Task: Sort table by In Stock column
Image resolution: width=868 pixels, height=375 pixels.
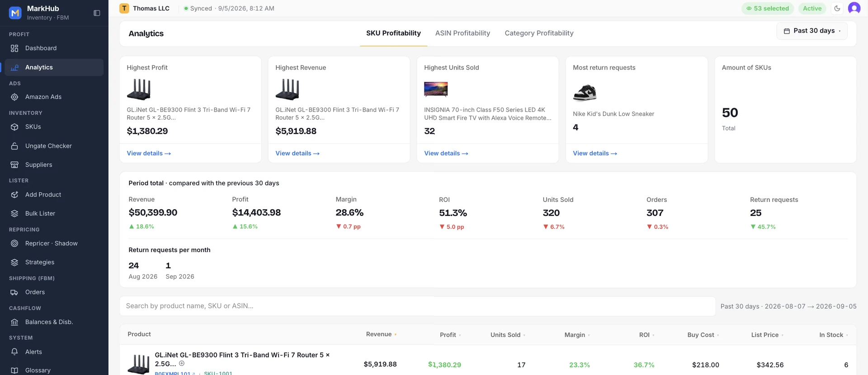Action: coord(834,335)
